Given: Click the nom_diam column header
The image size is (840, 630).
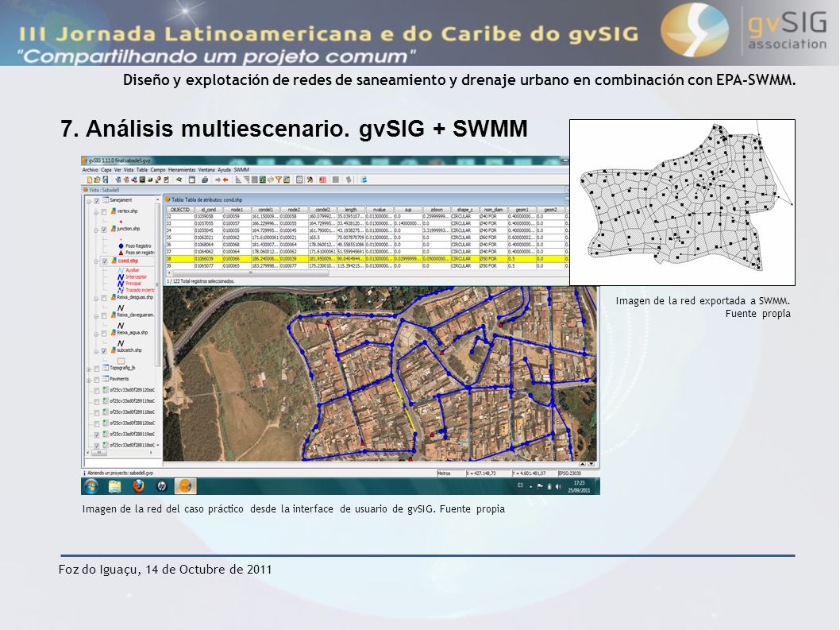Looking at the screenshot, I should (x=493, y=210).
